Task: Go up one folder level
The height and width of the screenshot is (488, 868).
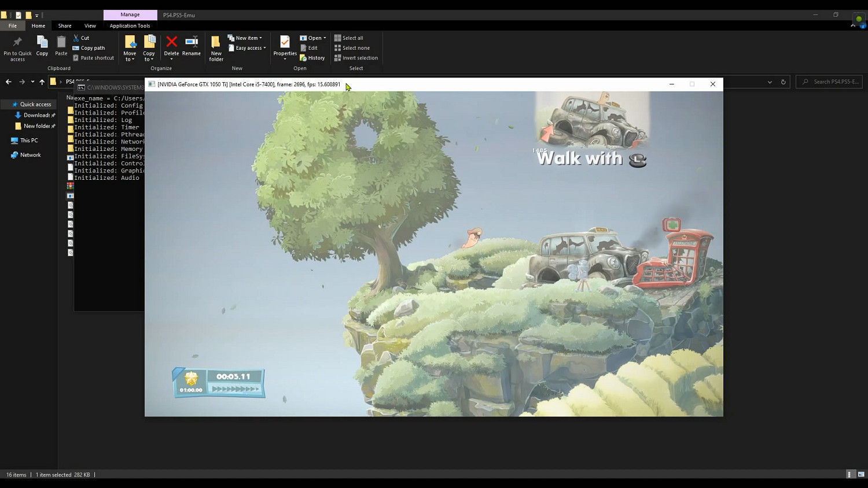Action: pyautogui.click(x=42, y=82)
